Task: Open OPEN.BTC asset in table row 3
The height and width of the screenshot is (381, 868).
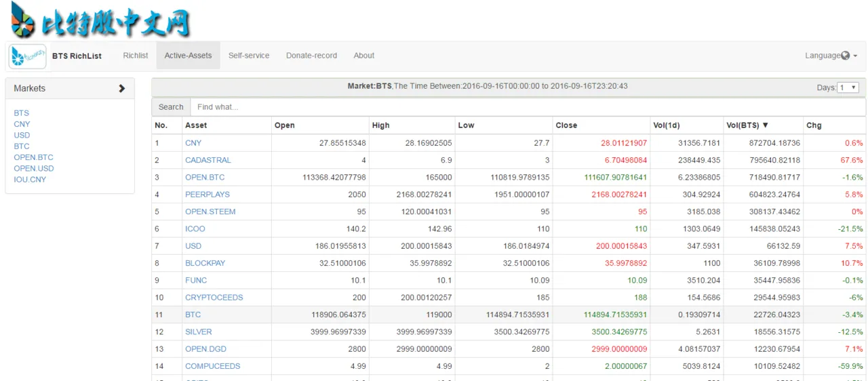Action: point(205,177)
